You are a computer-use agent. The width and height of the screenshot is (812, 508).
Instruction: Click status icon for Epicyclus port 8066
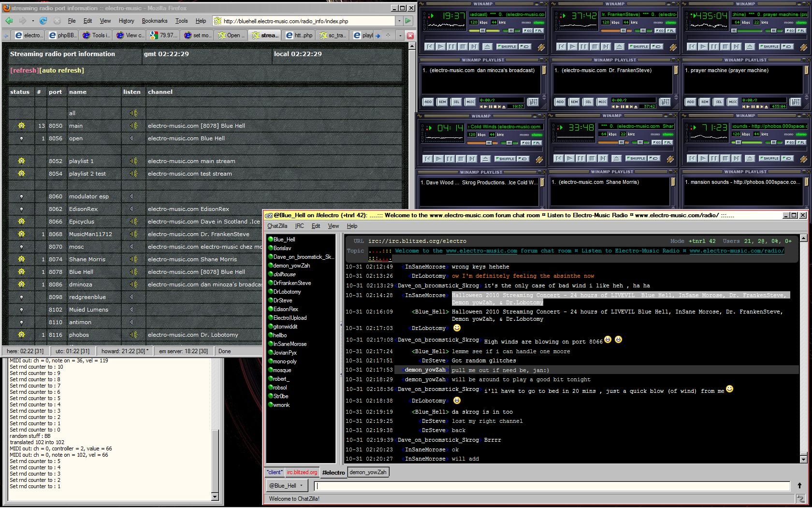click(x=21, y=222)
